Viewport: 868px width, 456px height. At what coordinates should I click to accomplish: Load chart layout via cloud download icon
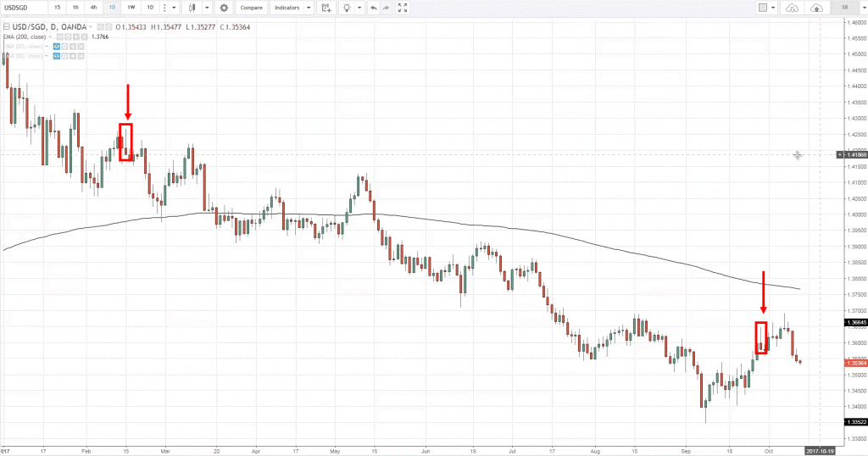[x=793, y=8]
